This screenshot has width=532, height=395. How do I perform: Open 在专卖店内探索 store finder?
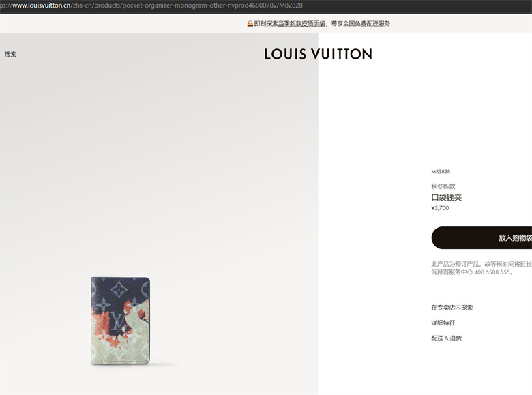coord(452,308)
